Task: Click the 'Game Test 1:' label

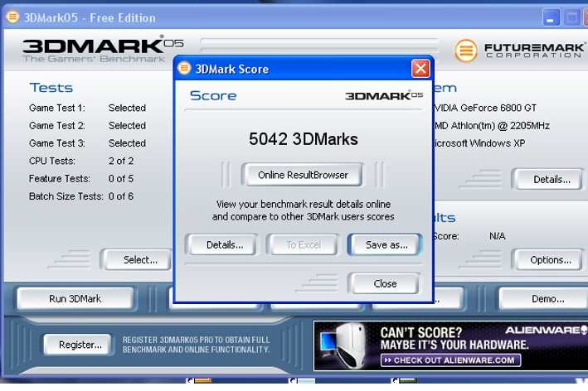Action: click(x=56, y=108)
